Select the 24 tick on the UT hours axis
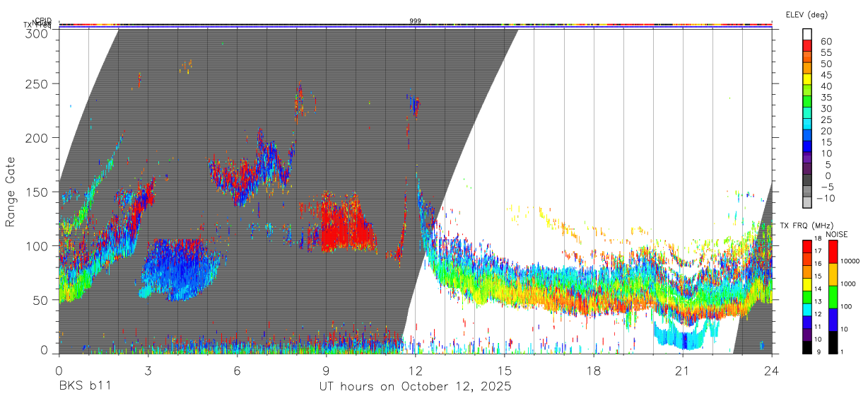 (771, 370)
